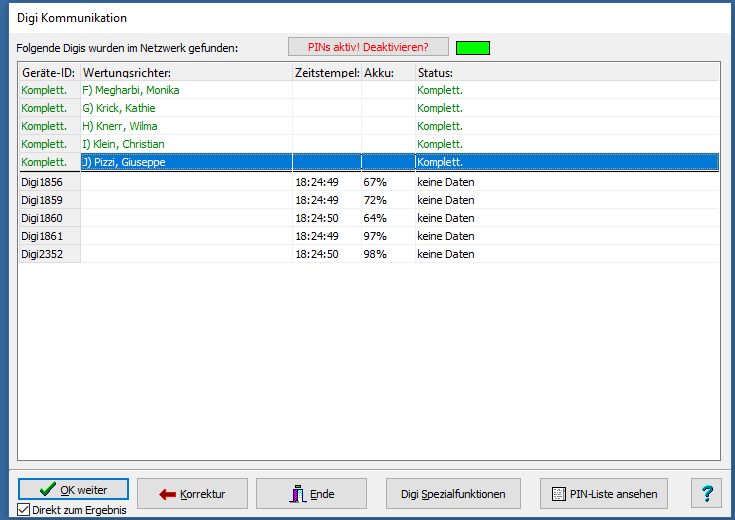Click the blue question mark help icon
Image resolution: width=735 pixels, height=520 pixels.
(x=706, y=493)
